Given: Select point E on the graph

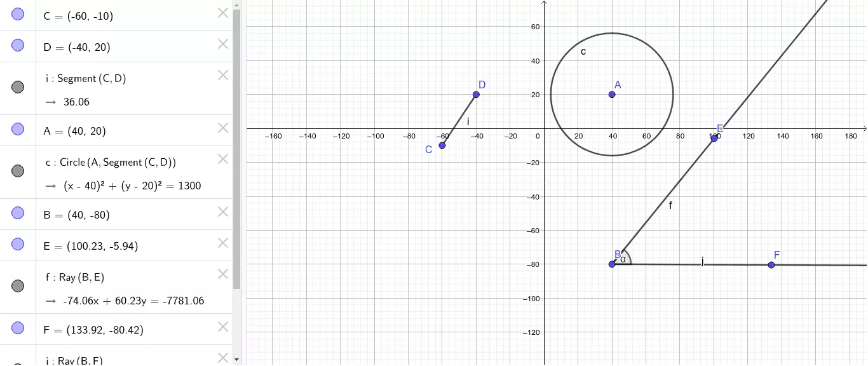Looking at the screenshot, I should [x=714, y=138].
